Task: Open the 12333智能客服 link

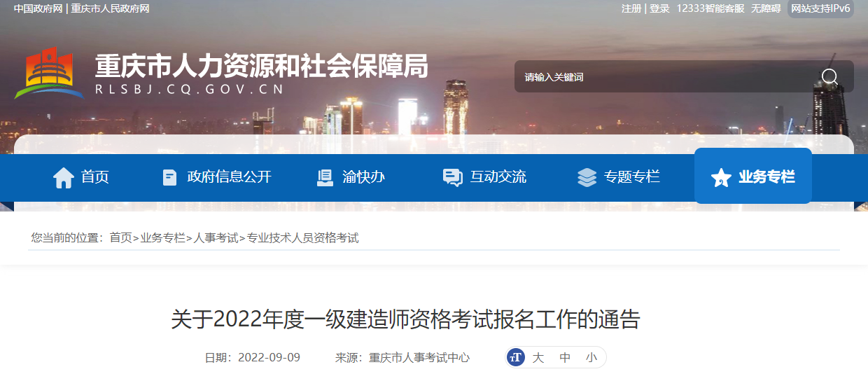Action: click(710, 8)
